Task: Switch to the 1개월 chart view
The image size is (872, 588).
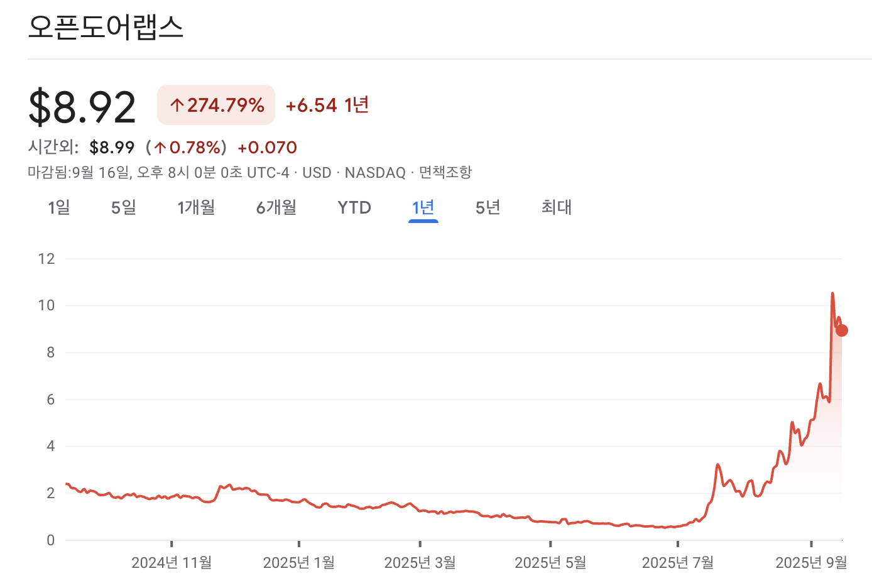Action: [x=196, y=207]
